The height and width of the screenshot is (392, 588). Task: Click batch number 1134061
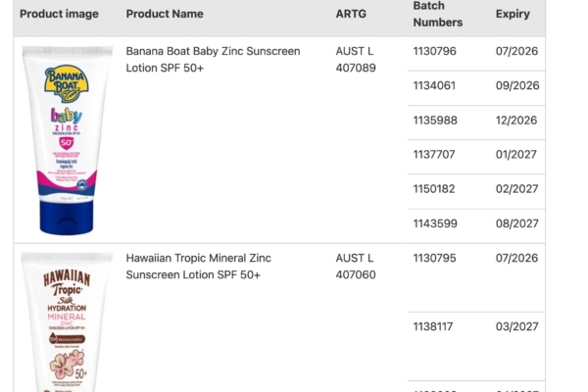coord(434,85)
